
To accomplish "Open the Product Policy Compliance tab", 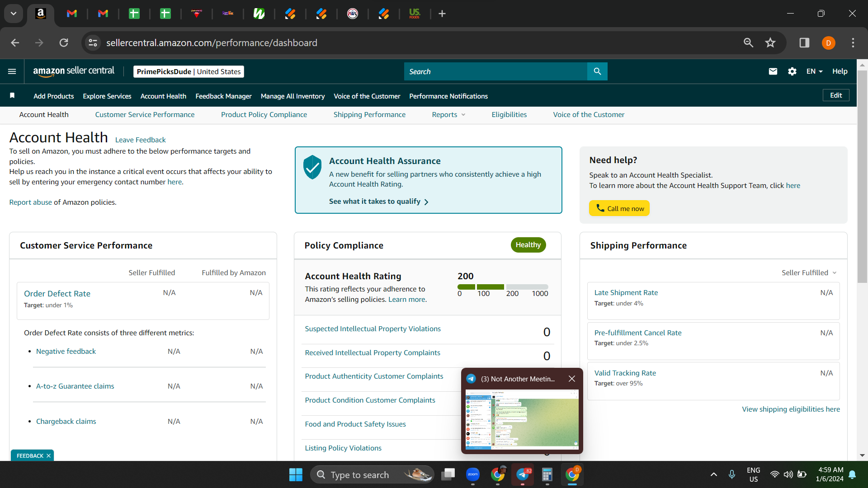I will tap(264, 115).
